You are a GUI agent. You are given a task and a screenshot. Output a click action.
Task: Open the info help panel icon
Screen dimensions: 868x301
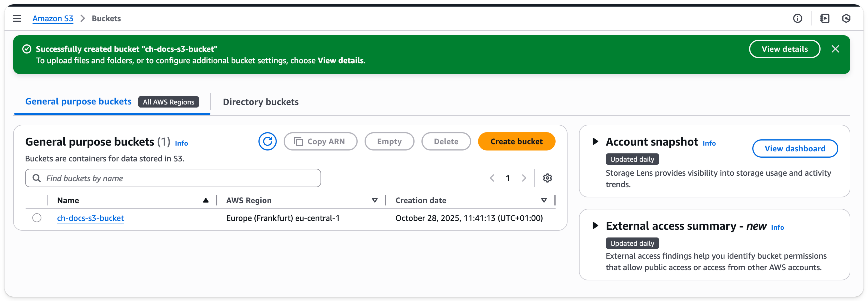tap(798, 18)
